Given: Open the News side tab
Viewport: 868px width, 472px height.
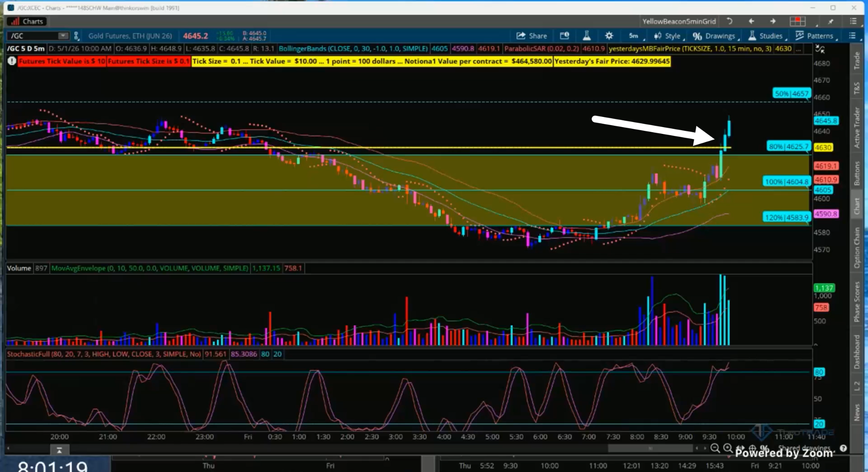Looking at the screenshot, I should pos(857,412).
